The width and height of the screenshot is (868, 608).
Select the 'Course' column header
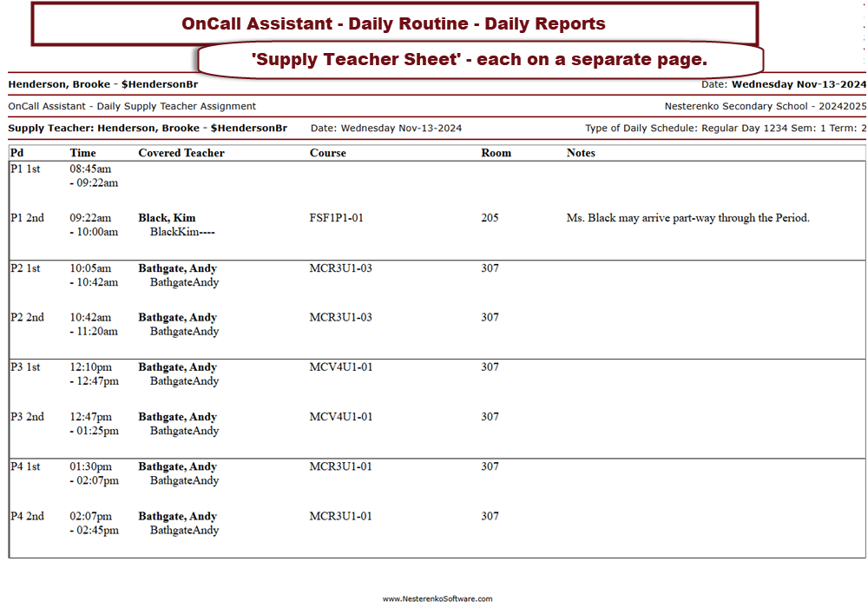point(327,153)
